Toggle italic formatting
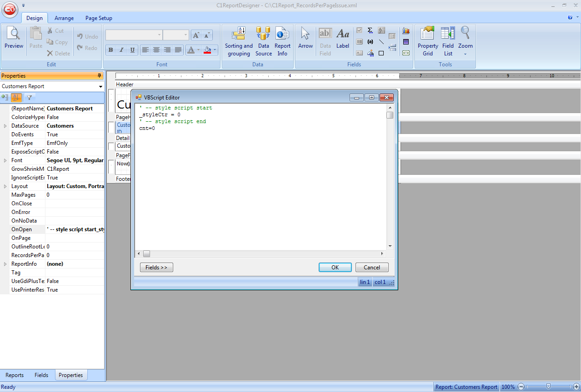 (x=121, y=50)
